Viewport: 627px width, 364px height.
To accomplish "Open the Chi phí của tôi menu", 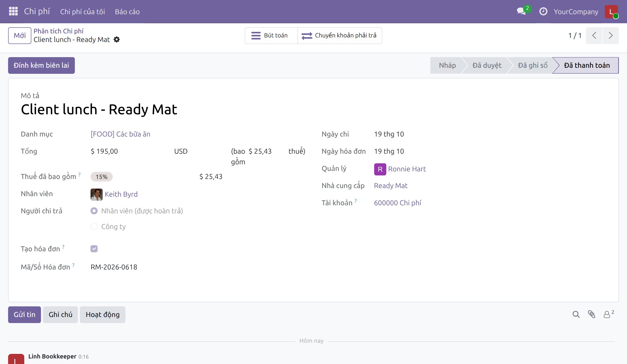I will [82, 12].
